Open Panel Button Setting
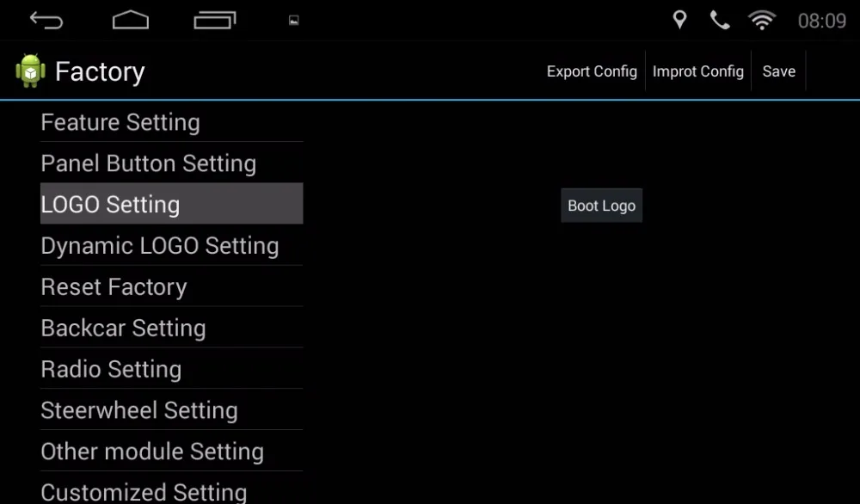Image resolution: width=860 pixels, height=504 pixels. tap(172, 163)
